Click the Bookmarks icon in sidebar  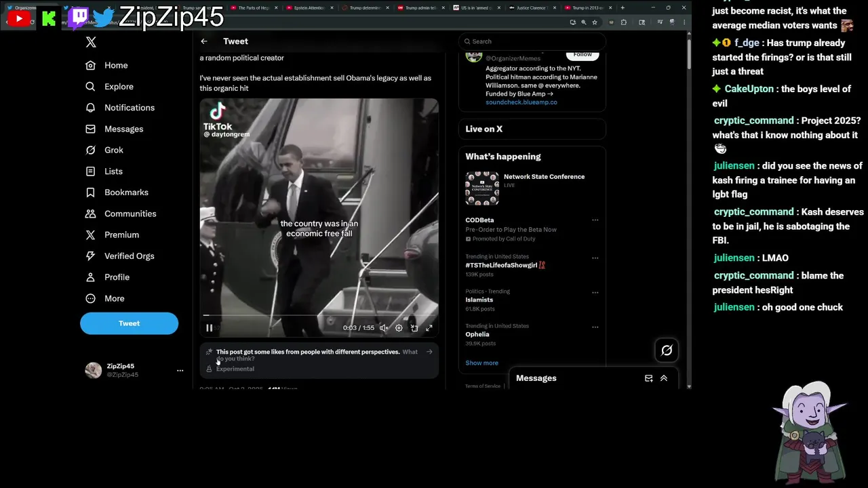(90, 192)
